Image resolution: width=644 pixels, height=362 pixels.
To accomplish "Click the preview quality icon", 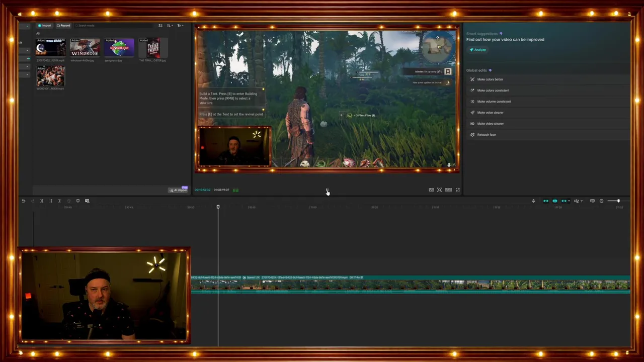I will pos(431,190).
